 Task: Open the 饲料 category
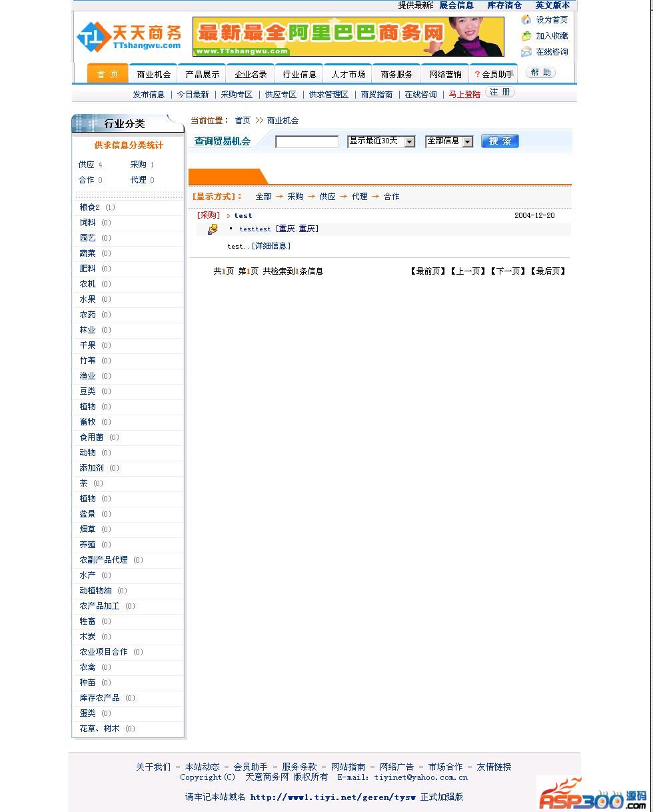(x=87, y=223)
